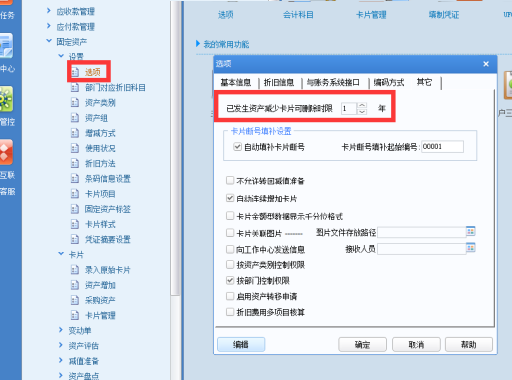Click document icon beside 卡片管理 in tree

(75, 315)
